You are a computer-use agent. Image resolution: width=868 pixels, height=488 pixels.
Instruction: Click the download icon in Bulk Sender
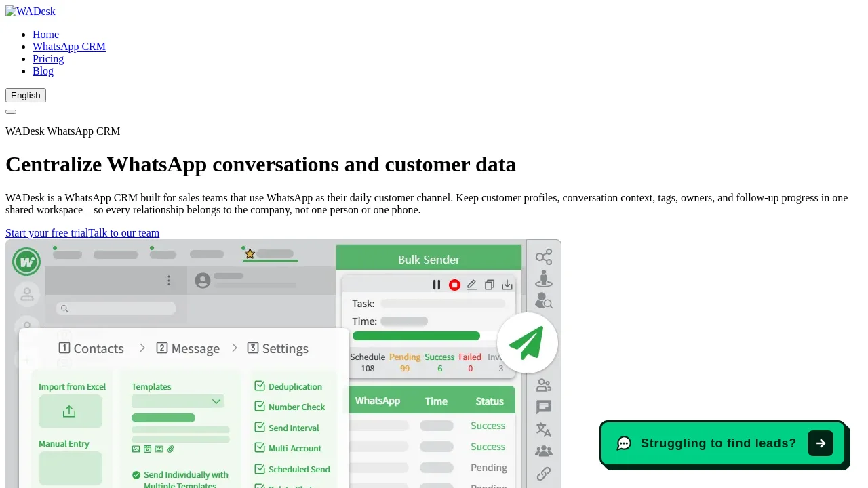pyautogui.click(x=507, y=285)
